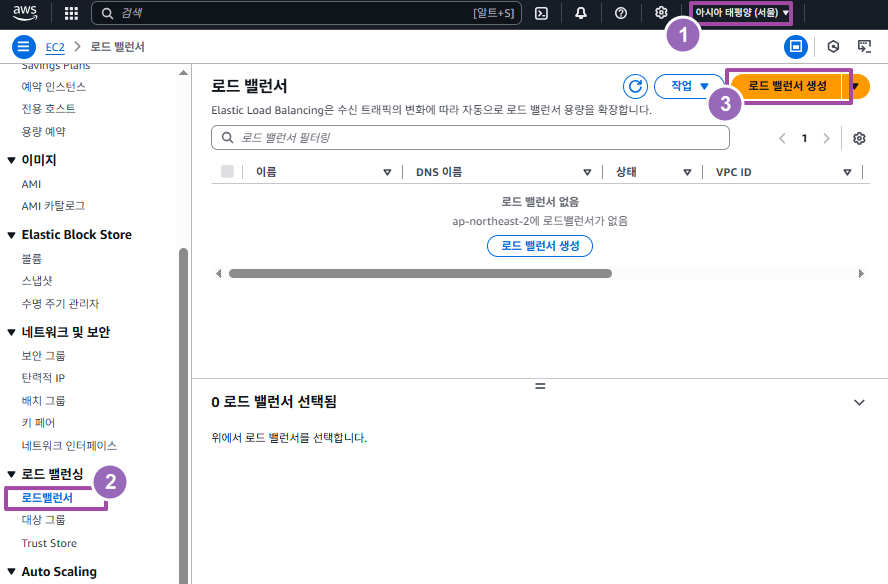This screenshot has width=888, height=584.
Task: Collapse the Auto Scaling section
Action: (11, 572)
